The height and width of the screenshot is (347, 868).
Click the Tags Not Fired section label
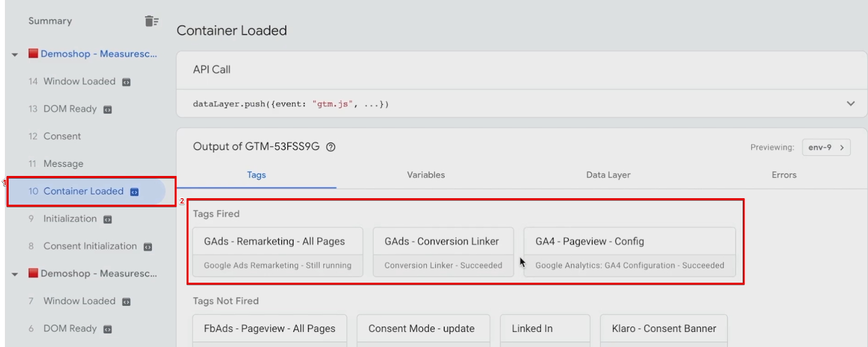pyautogui.click(x=226, y=301)
